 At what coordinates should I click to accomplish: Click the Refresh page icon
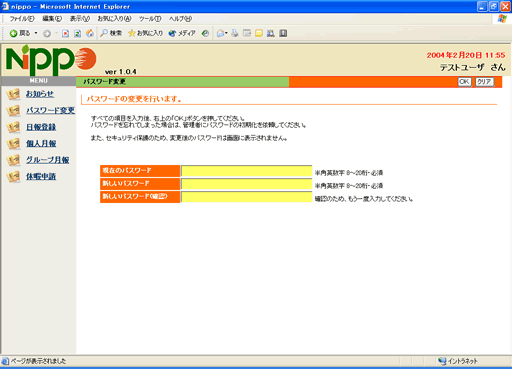[77, 33]
